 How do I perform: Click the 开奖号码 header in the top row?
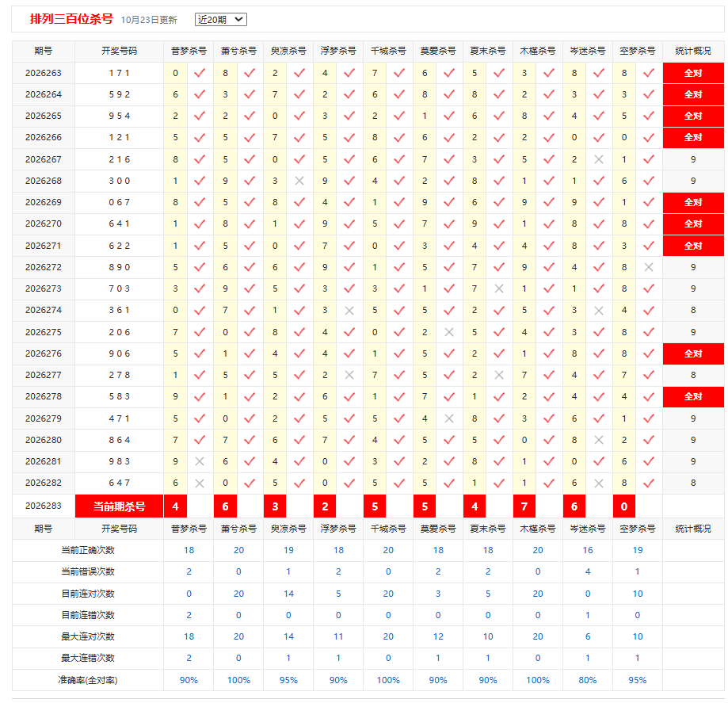click(120, 51)
